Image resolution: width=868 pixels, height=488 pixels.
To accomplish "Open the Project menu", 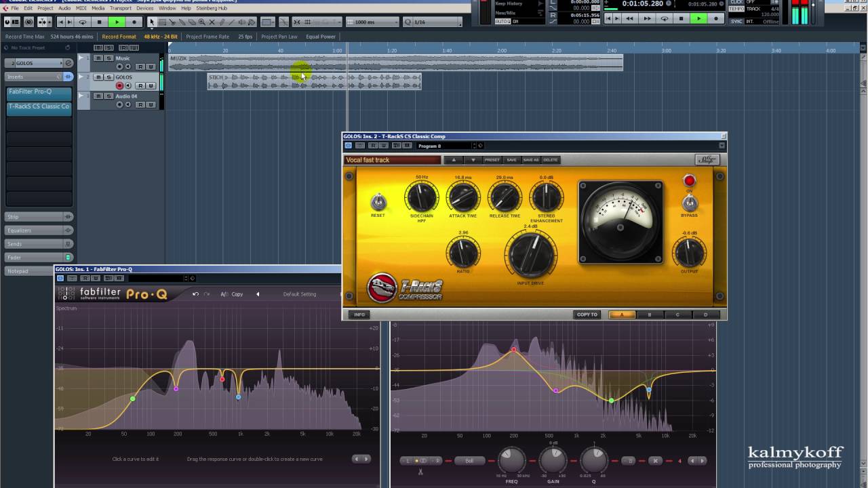I will click(45, 8).
